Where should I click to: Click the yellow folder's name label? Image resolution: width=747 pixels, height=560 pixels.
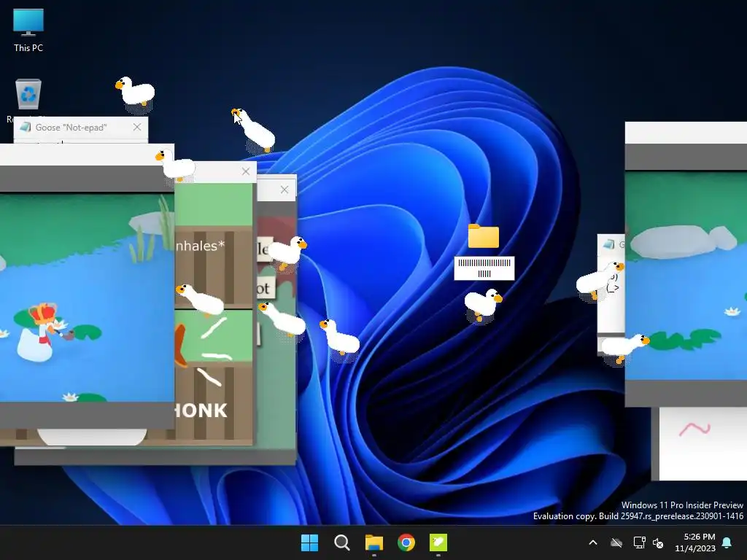(484, 268)
